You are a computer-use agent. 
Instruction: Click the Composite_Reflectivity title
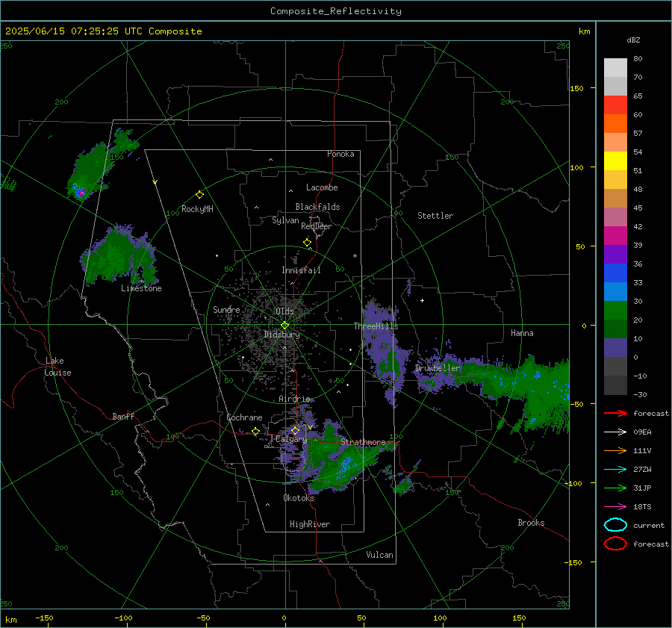tap(336, 11)
